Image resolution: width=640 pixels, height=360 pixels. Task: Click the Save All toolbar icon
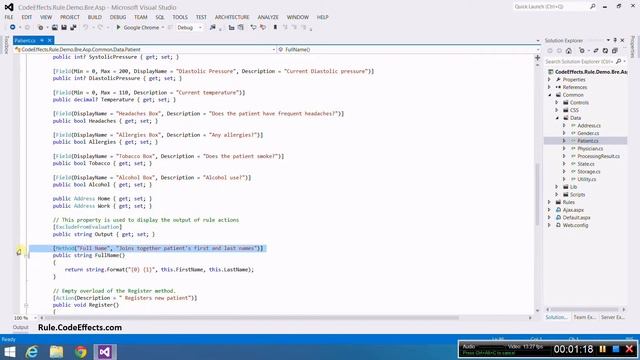(73, 27)
